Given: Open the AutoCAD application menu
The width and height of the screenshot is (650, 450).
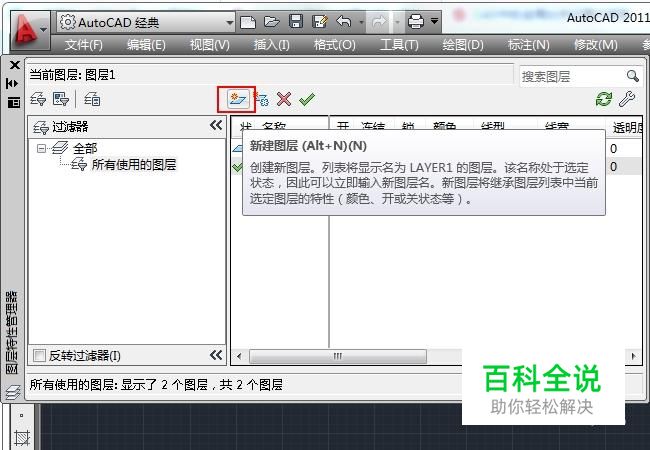Looking at the screenshot, I should 30,30.
